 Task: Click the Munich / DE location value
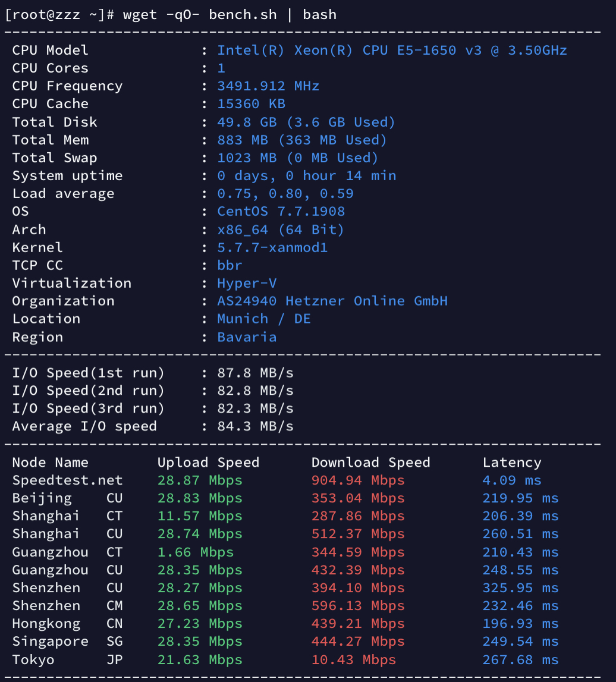click(x=264, y=319)
